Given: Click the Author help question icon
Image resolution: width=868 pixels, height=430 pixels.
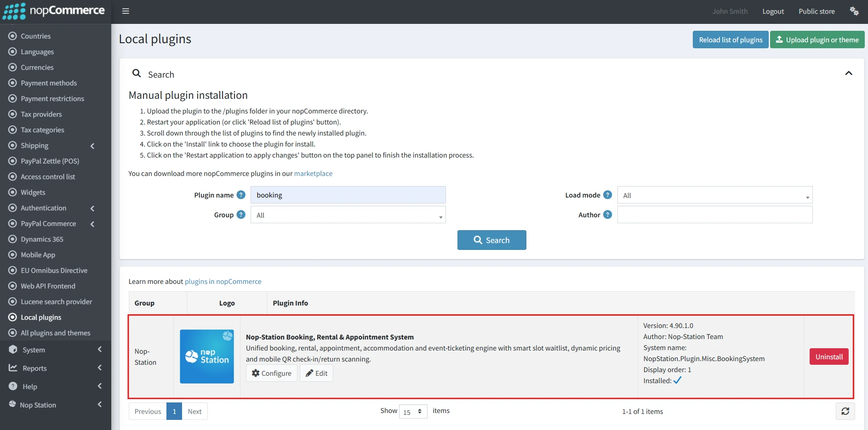Looking at the screenshot, I should point(607,215).
